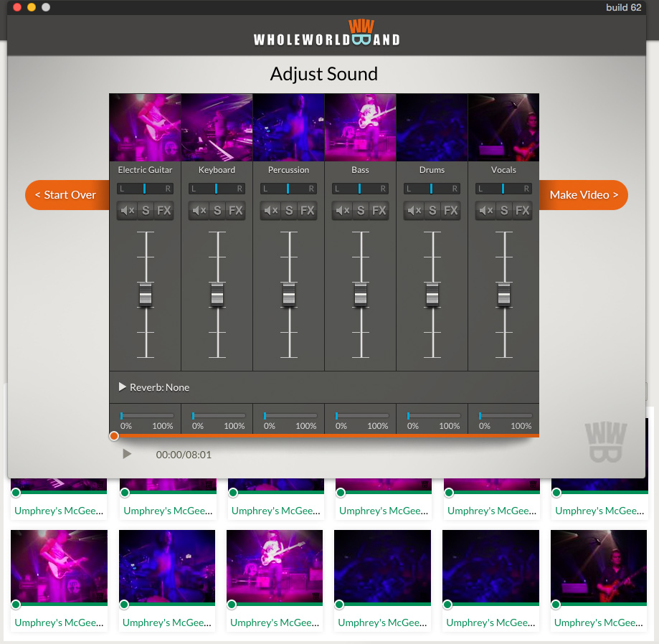Click Keyboard pan slider
Image resolution: width=659 pixels, height=644 pixels.
click(x=217, y=189)
